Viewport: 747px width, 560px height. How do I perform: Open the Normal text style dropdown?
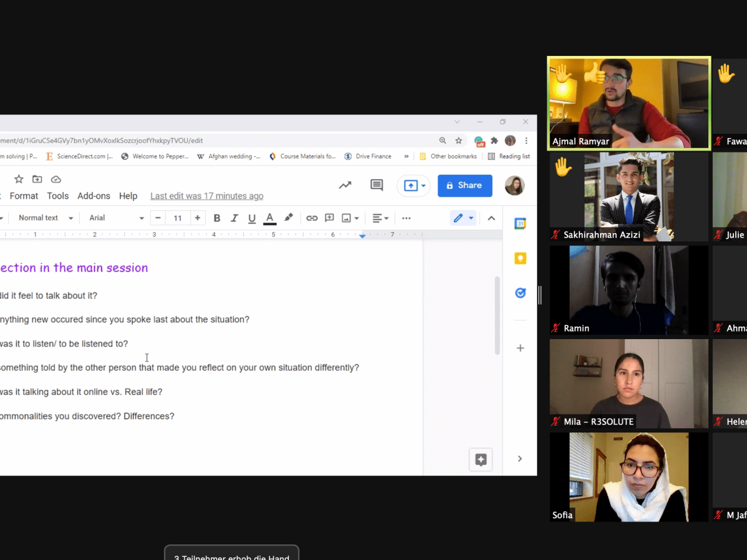[x=45, y=218]
